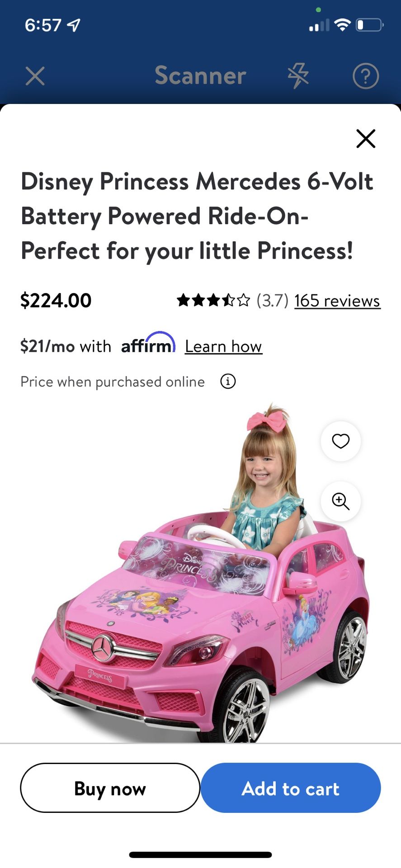Tap the home indicator bar

[200, 854]
